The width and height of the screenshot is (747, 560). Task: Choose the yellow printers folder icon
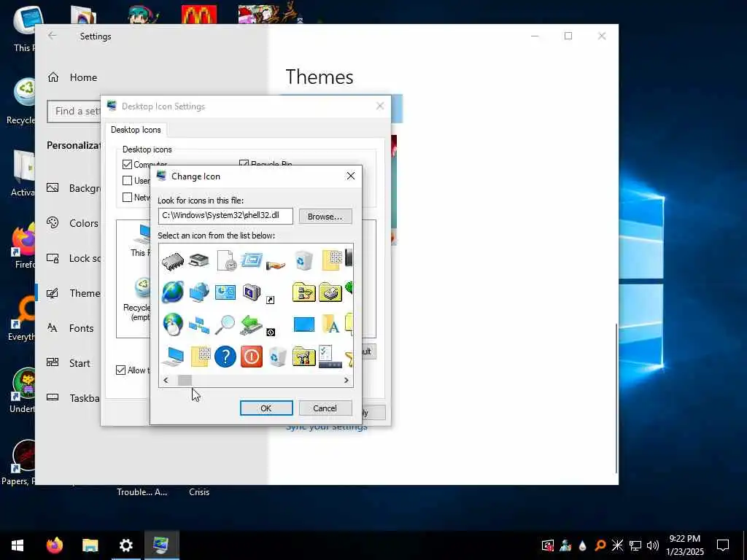[x=330, y=292]
